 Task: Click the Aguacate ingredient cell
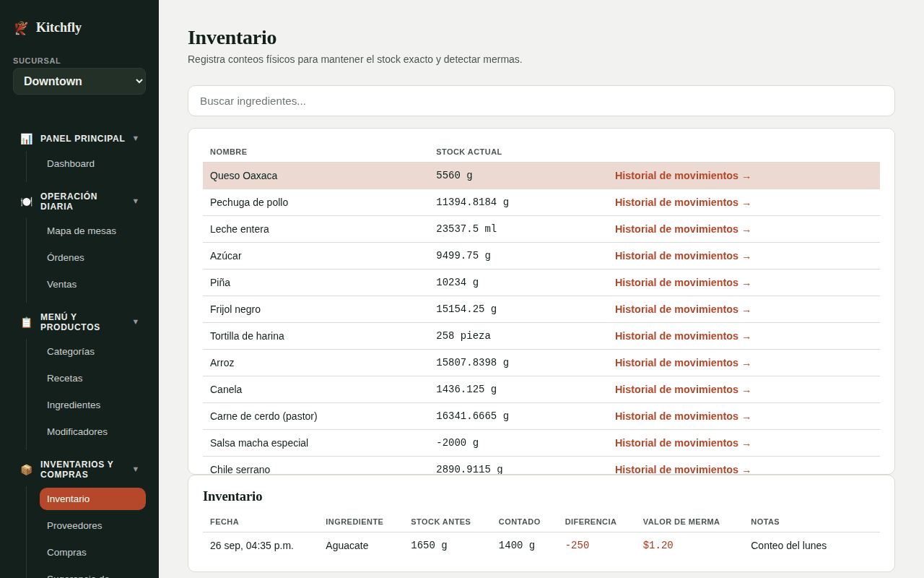(346, 545)
